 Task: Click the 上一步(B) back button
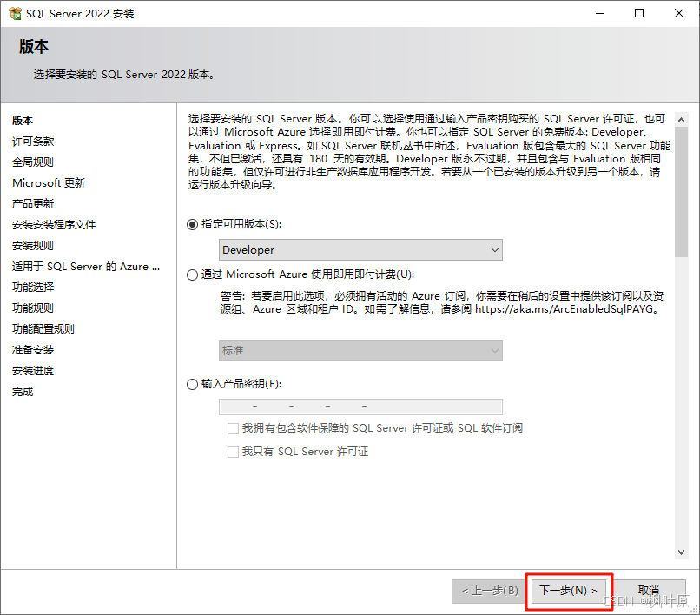point(490,591)
